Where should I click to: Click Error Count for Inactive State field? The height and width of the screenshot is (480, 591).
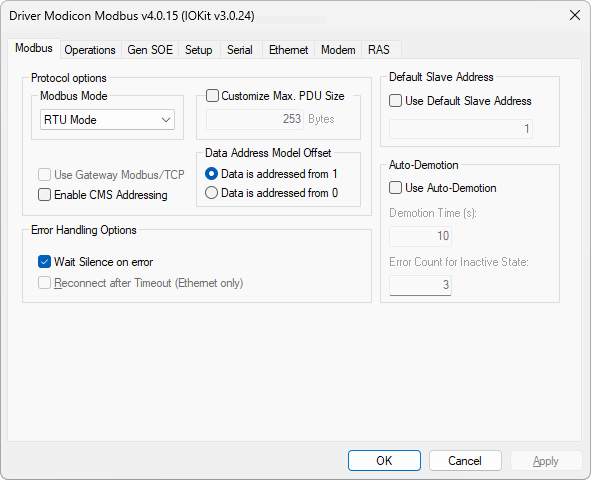tap(420, 285)
